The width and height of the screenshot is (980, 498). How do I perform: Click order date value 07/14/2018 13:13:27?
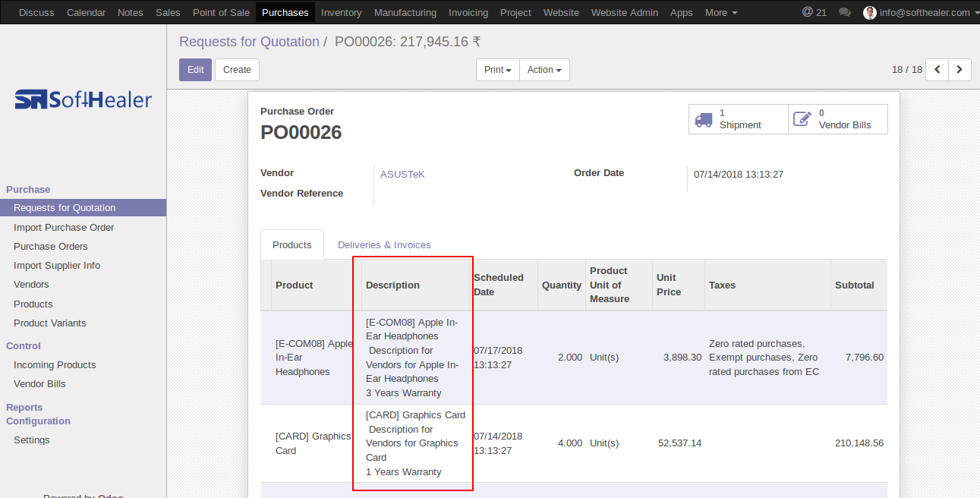pyautogui.click(x=739, y=174)
